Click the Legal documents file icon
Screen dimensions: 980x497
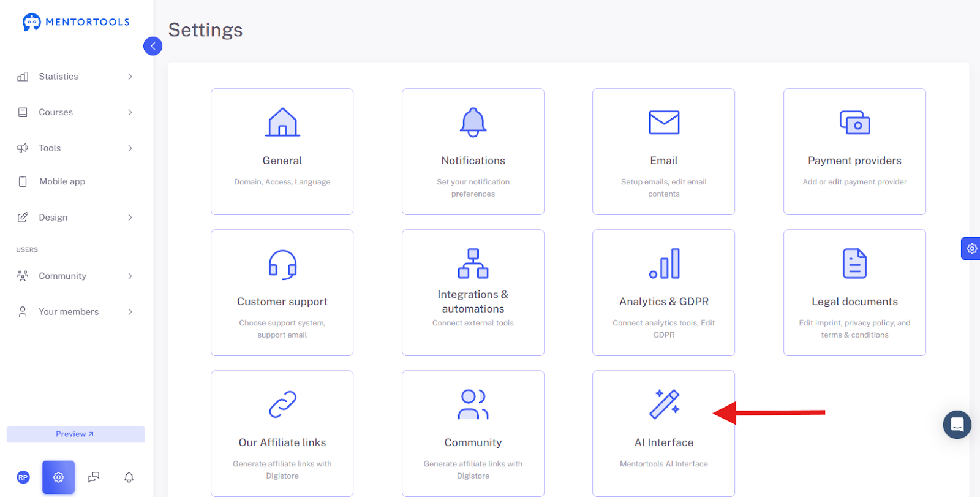pyautogui.click(x=855, y=264)
